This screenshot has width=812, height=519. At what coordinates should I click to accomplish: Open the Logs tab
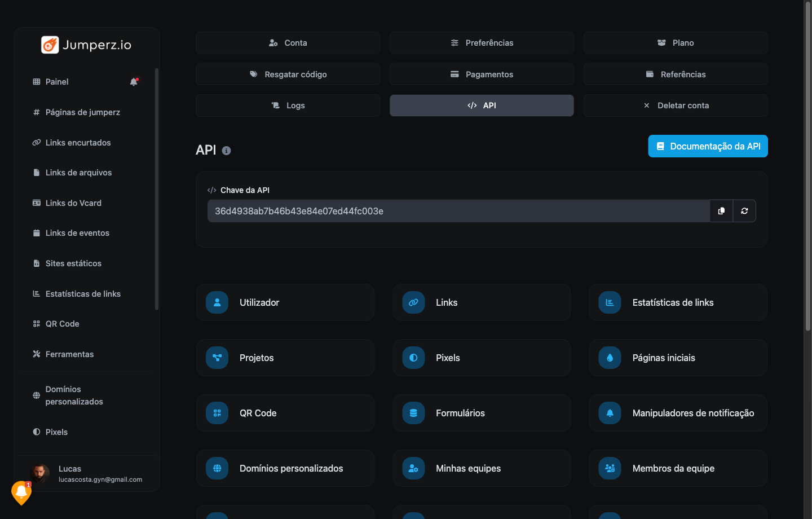tap(288, 105)
